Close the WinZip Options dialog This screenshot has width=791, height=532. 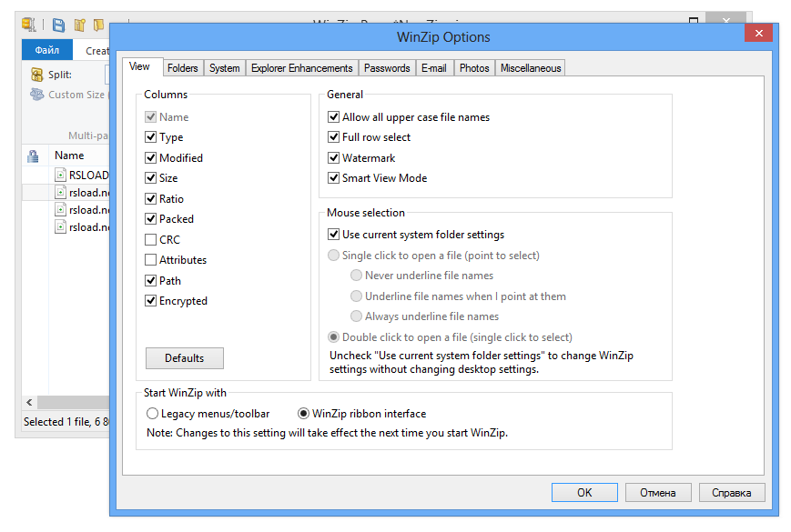[758, 34]
